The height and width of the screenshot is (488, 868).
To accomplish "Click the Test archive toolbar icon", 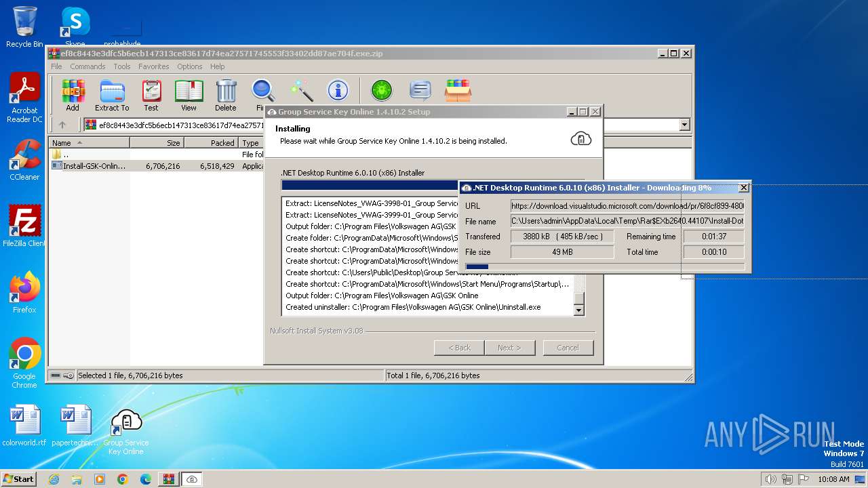I will tap(151, 96).
